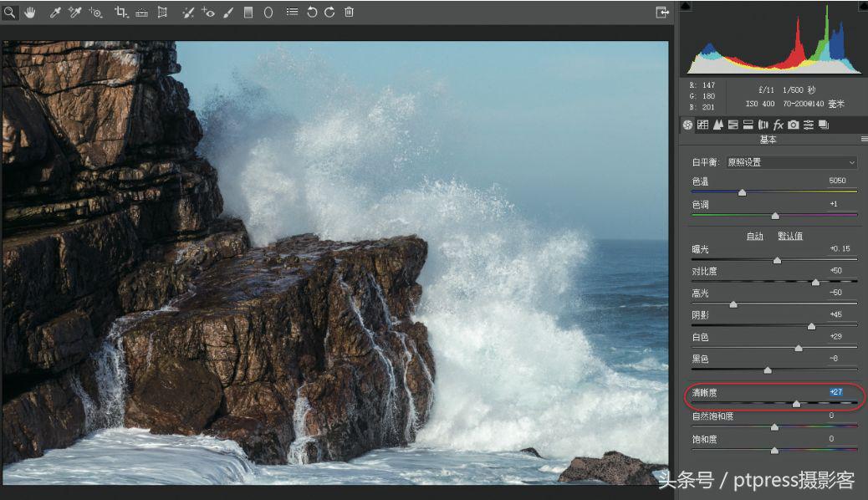The image size is (868, 500).
Task: Open the 基本 panel options menu
Action: click(863, 140)
